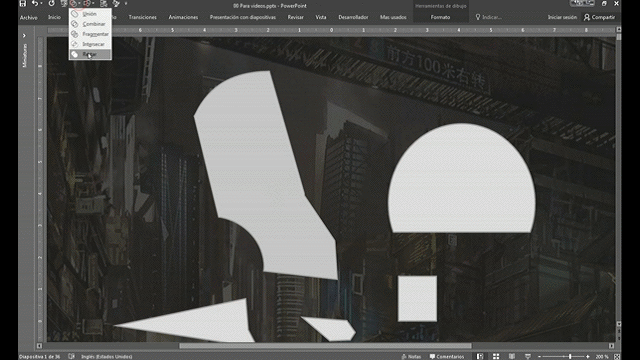
Task: Click spell check icon in status bar
Action: point(71,356)
